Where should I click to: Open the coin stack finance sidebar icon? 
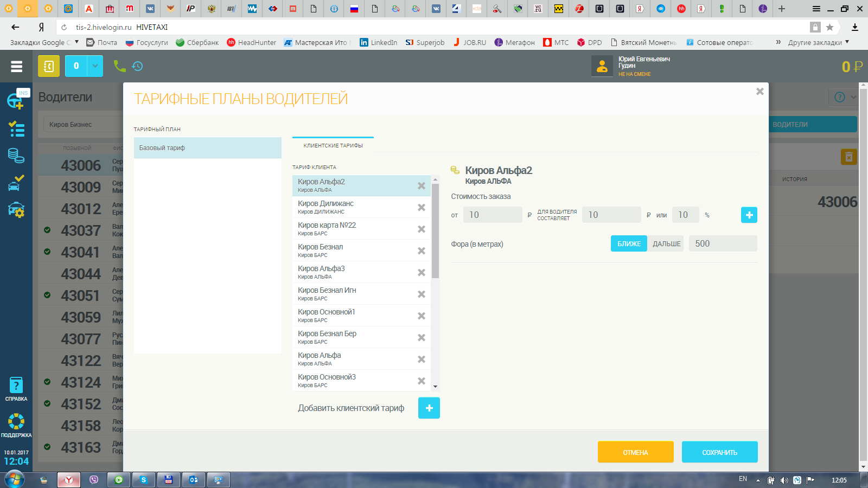(x=16, y=156)
